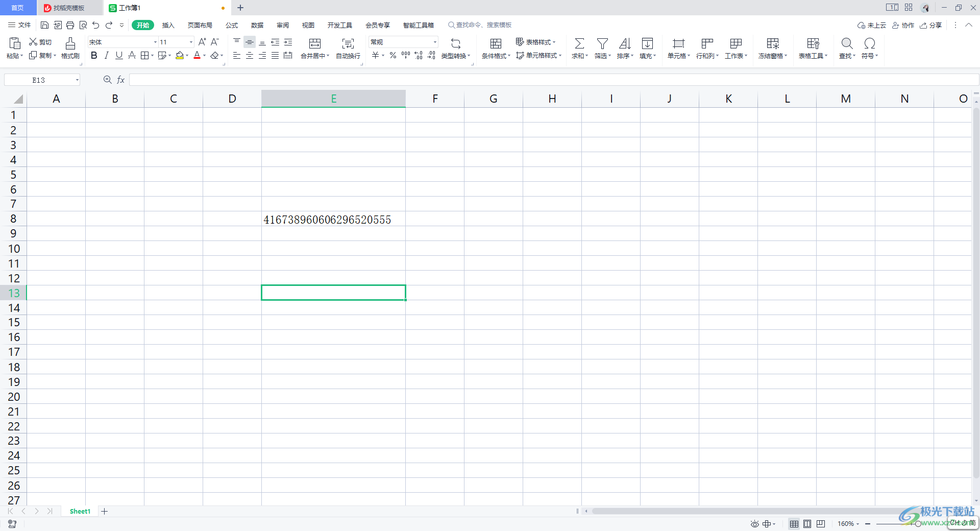The height and width of the screenshot is (531, 980).
Task: Open the AutoSum sigma tool
Action: click(579, 43)
